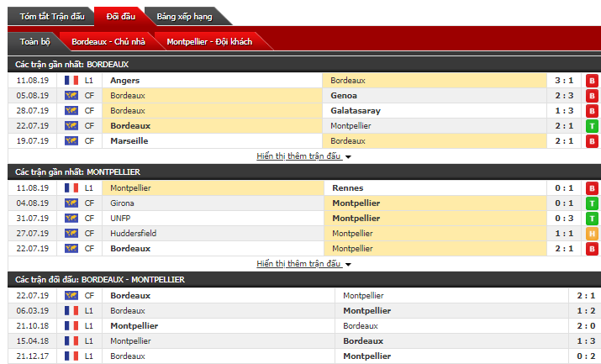Image resolution: width=601 pixels, height=364 pixels.
Task: Click the date 27.07.19
Action: [x=33, y=234]
